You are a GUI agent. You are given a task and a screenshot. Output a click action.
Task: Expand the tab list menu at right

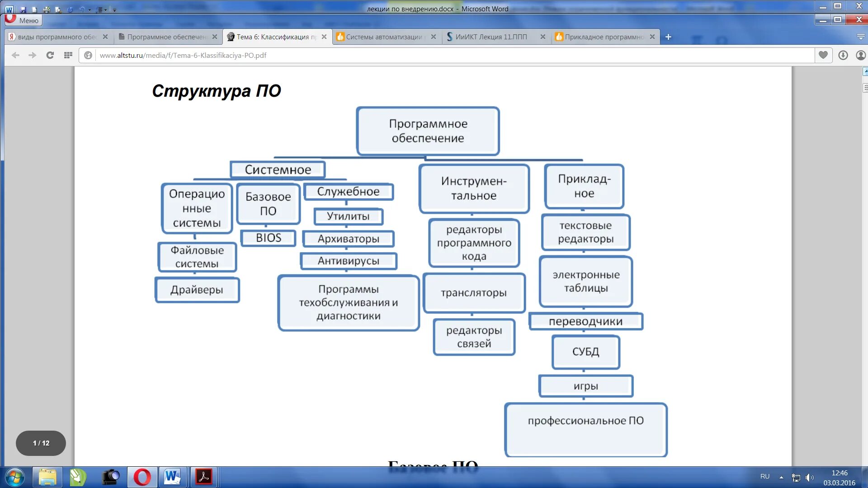(x=861, y=37)
